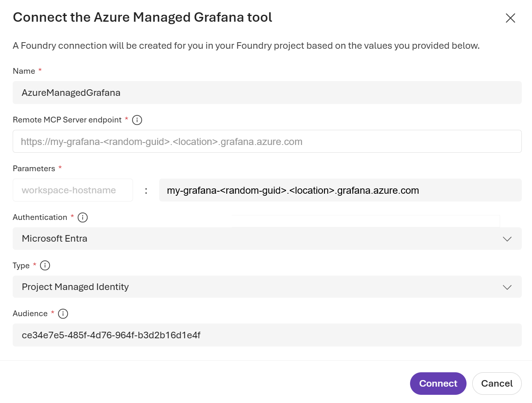The height and width of the screenshot is (403, 532).
Task: Open the Authentication dropdown showing Microsoft Entra
Action: [x=267, y=239]
